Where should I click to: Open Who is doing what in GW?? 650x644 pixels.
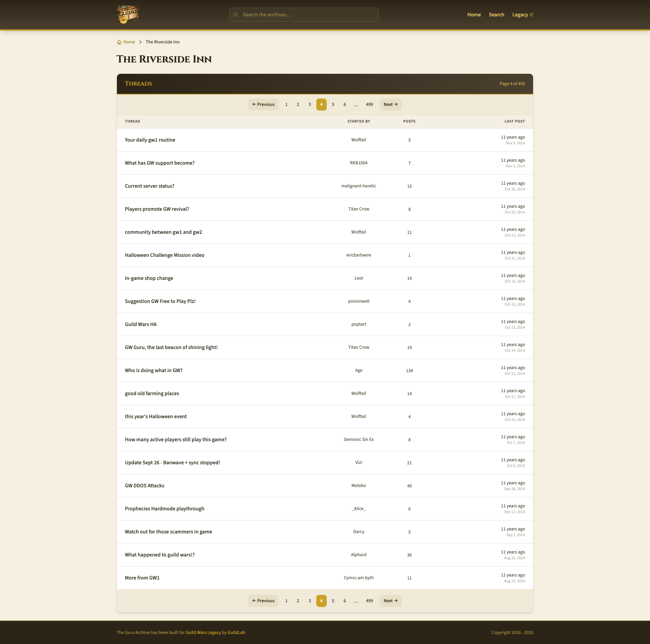tap(153, 370)
